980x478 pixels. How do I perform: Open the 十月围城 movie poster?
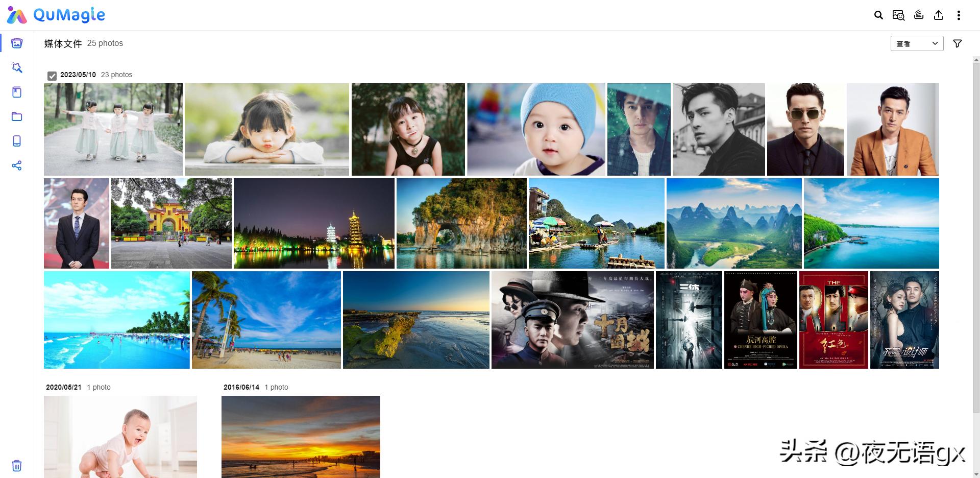pos(573,320)
